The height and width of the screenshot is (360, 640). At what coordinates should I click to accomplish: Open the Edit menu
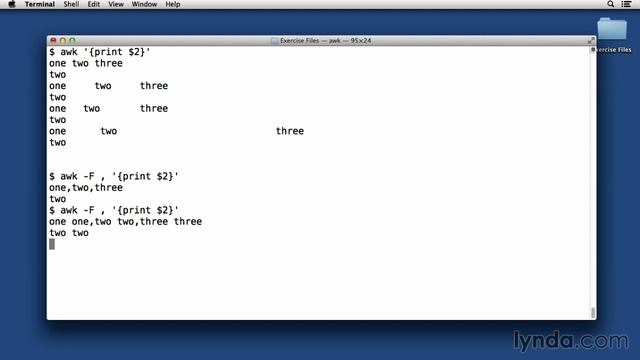93,4
